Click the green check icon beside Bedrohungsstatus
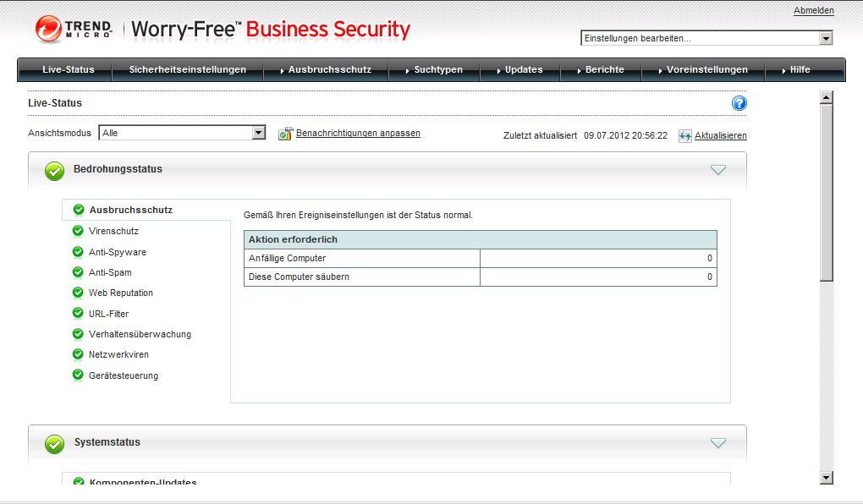This screenshot has height=504, width=863. coord(54,171)
